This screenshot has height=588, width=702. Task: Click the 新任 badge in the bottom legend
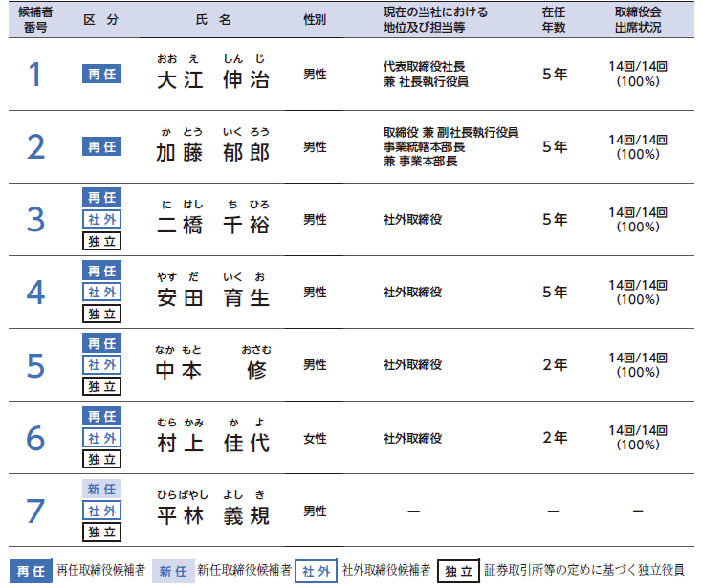(x=173, y=571)
